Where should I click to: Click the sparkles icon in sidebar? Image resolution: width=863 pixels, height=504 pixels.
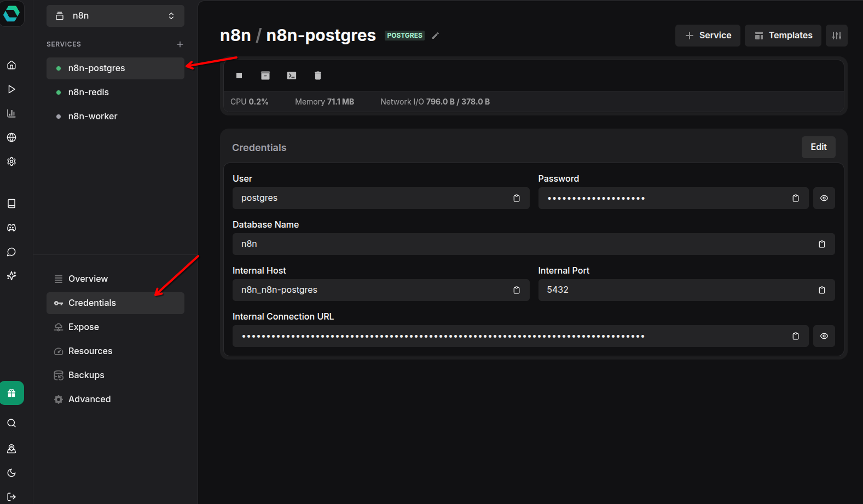coord(11,276)
